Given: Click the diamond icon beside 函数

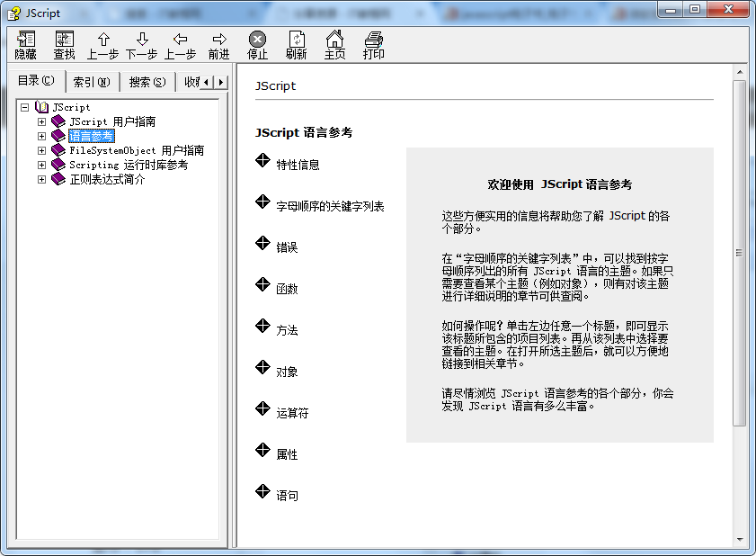Looking at the screenshot, I should coord(262,284).
